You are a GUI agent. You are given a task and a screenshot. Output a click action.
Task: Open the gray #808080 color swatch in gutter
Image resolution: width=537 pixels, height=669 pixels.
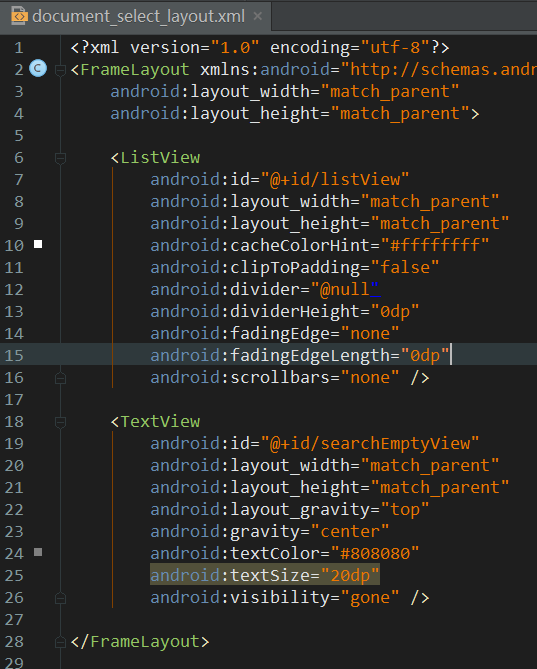click(x=38, y=552)
